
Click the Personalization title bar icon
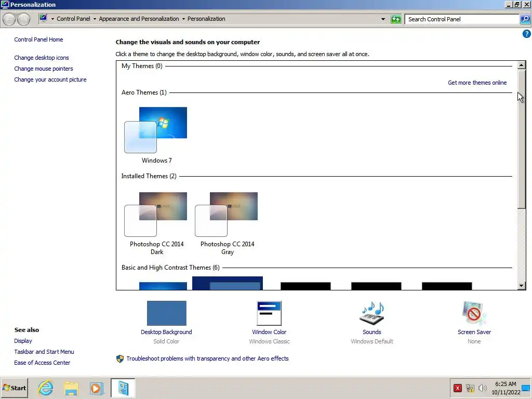click(x=5, y=4)
